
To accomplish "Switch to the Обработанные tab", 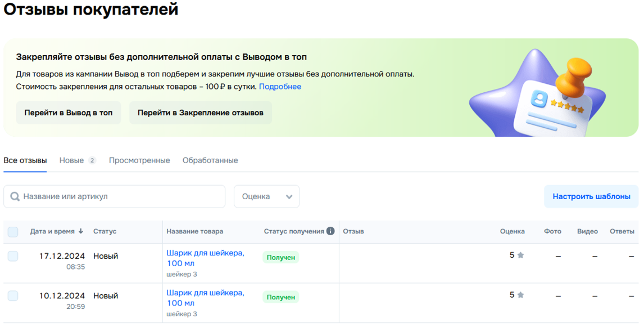I will coord(210,160).
